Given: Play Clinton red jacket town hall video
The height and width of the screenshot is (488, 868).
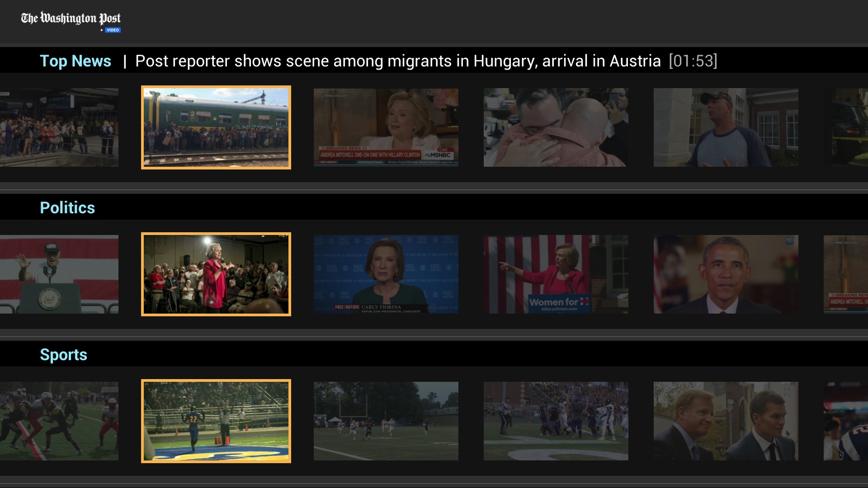Looking at the screenshot, I should pos(216,274).
